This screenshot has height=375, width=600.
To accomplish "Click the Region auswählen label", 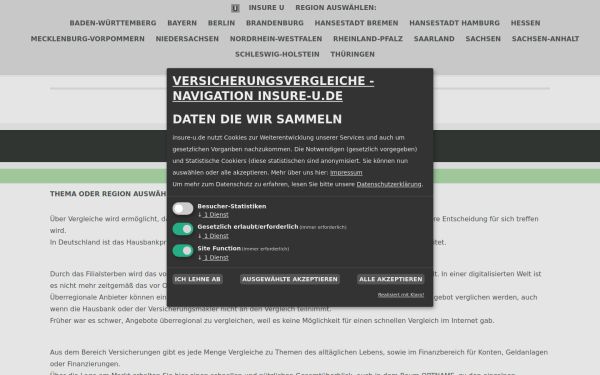I will pyautogui.click(x=336, y=8).
